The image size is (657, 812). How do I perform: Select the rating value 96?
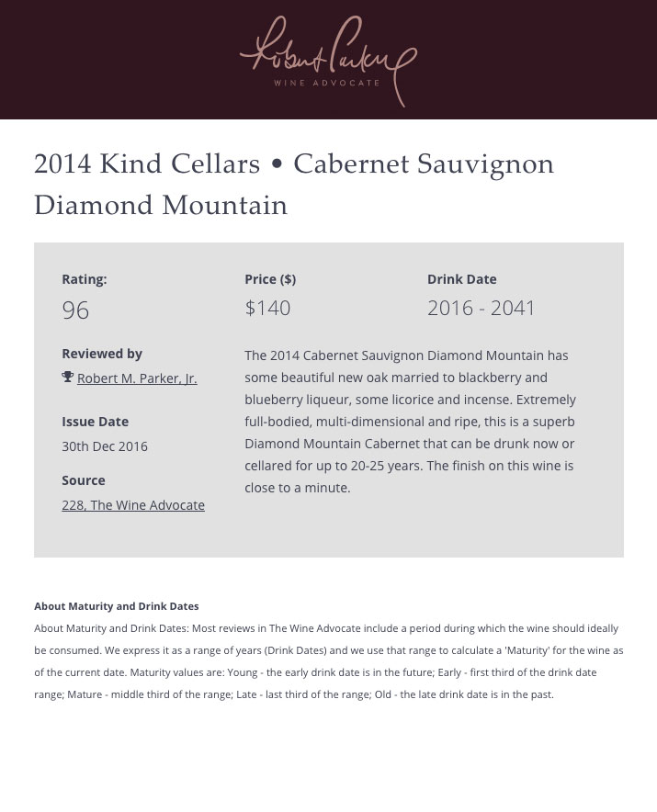tap(75, 310)
